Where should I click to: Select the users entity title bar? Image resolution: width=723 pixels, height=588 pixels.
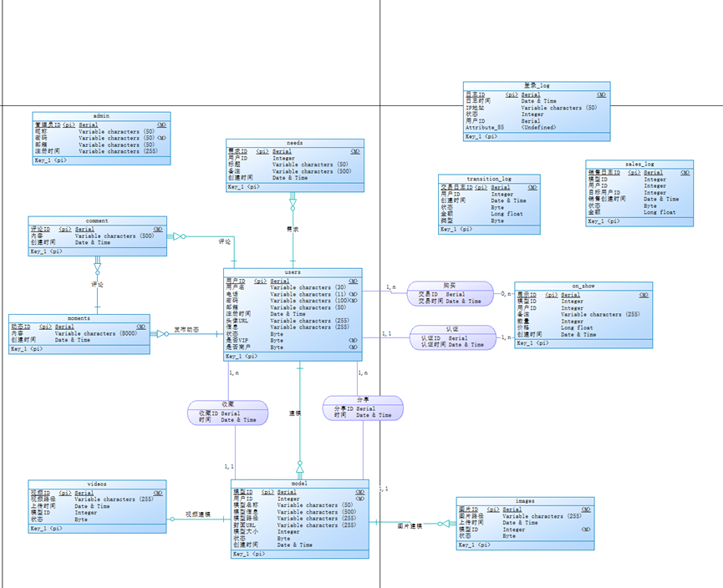click(x=293, y=272)
